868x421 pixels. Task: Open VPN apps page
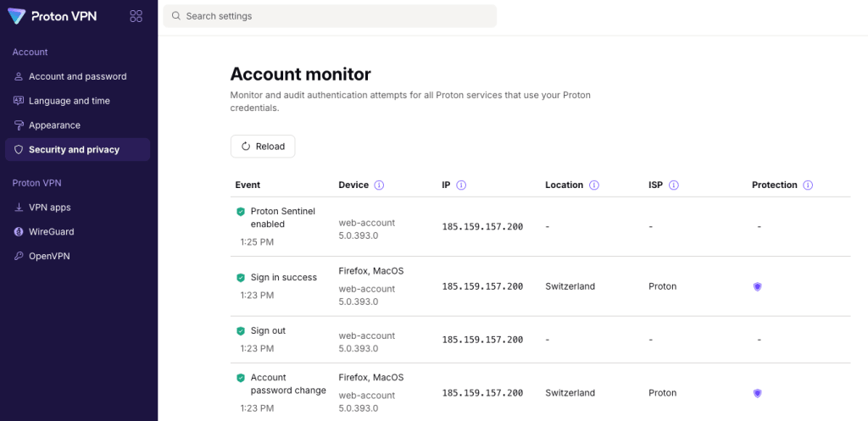(77, 208)
